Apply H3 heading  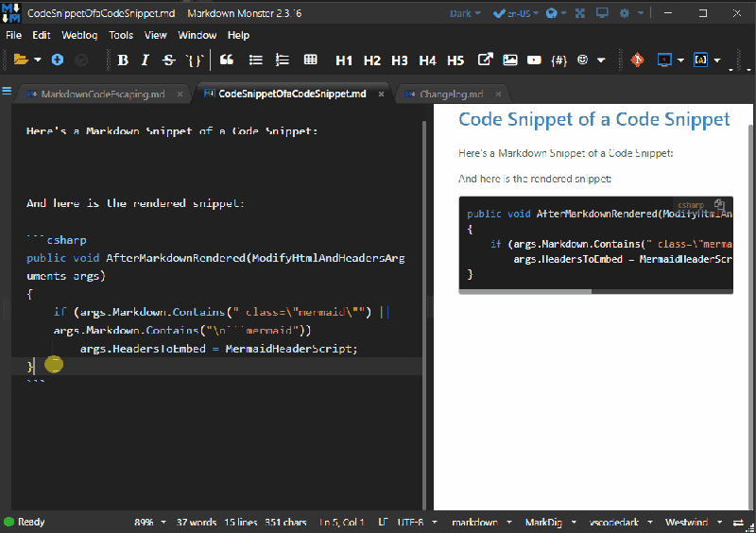pos(400,60)
